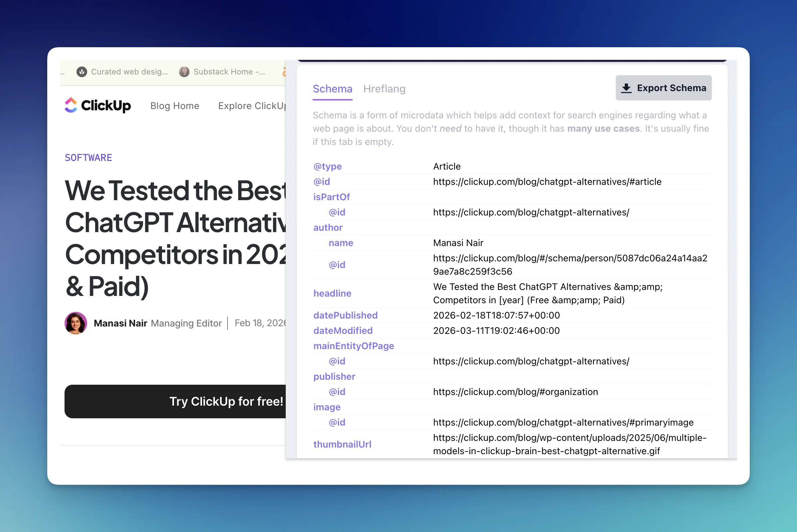797x532 pixels.
Task: Click the many use cases link
Action: [603, 129]
